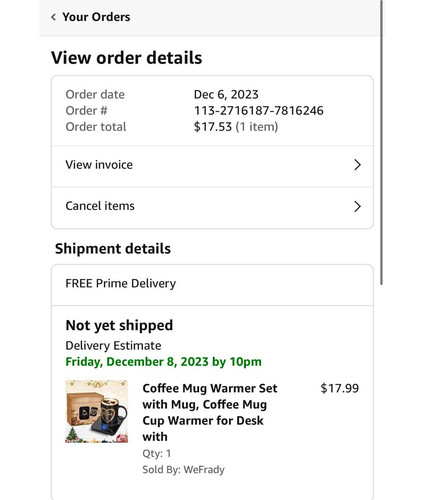Open the Coffee Mug Warmer product thumbnail
This screenshot has height=500, width=425.
click(96, 411)
